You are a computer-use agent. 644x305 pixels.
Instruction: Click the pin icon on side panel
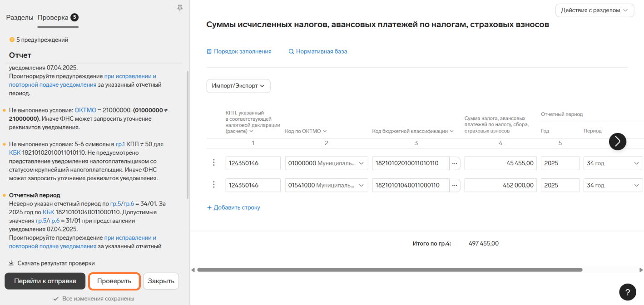coord(180,8)
